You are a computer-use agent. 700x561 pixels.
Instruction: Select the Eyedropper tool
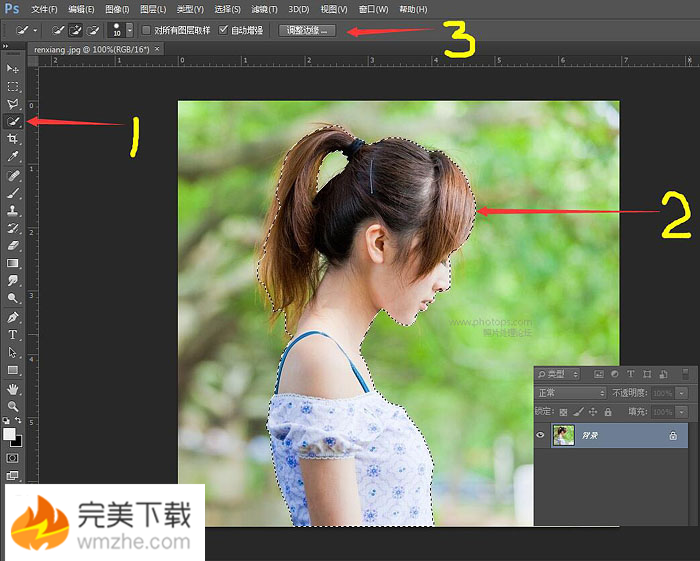(x=13, y=157)
